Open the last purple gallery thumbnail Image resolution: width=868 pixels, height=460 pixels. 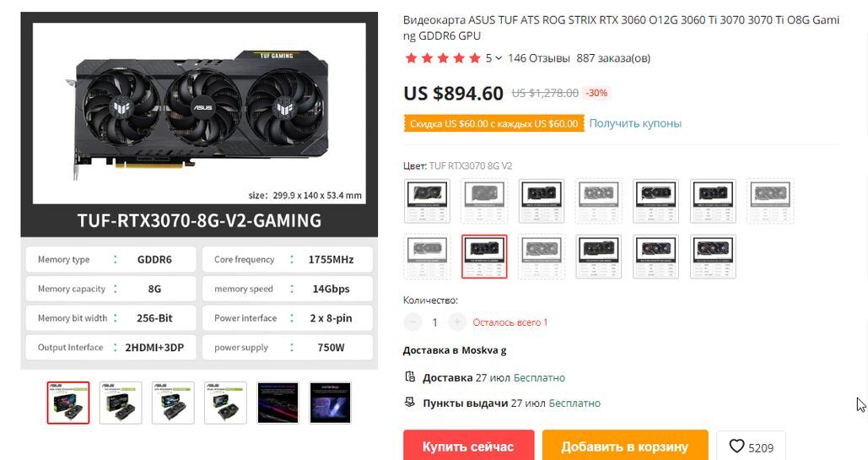point(330,403)
